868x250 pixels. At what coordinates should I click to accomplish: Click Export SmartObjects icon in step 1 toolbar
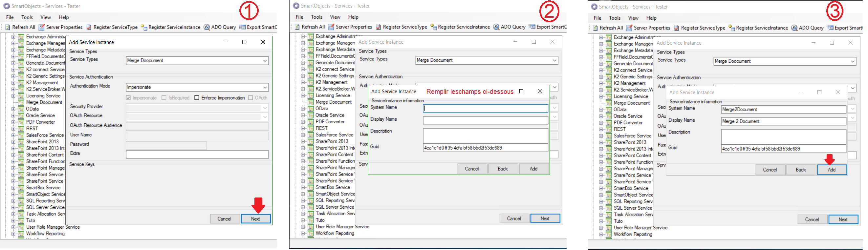coord(242,27)
